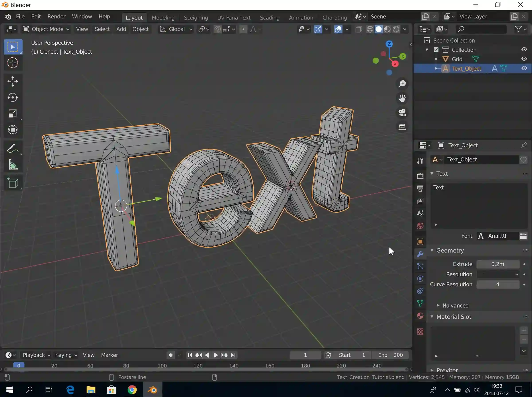Toggle camera view icon
This screenshot has height=397, width=532.
[402, 113]
